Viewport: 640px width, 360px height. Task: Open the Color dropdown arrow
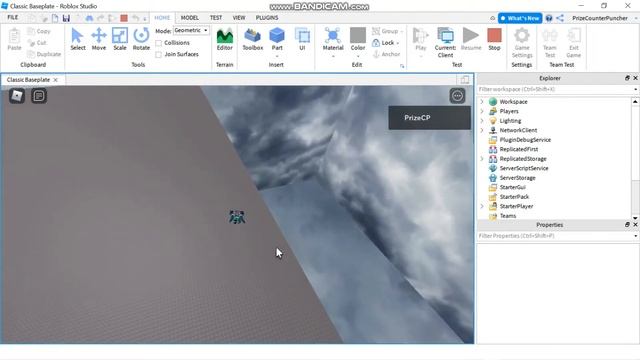pyautogui.click(x=358, y=56)
